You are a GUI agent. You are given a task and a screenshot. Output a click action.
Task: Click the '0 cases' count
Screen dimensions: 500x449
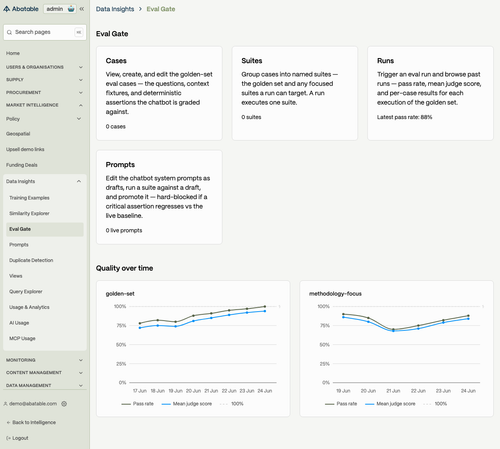click(116, 127)
